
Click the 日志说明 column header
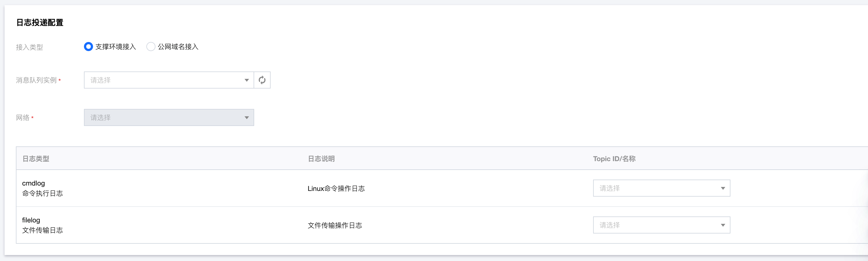coord(321,159)
